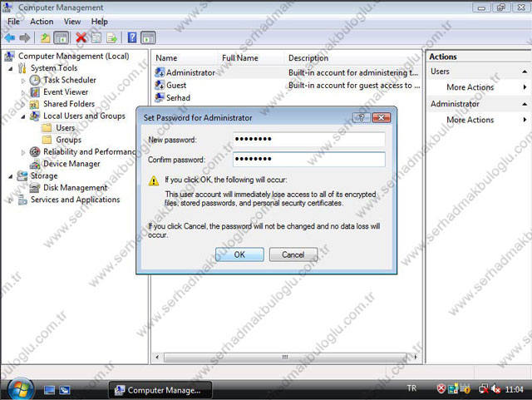Screen dimensions: 532x400
Task: Collapse the Local Users and Groups node
Action: 23,116
